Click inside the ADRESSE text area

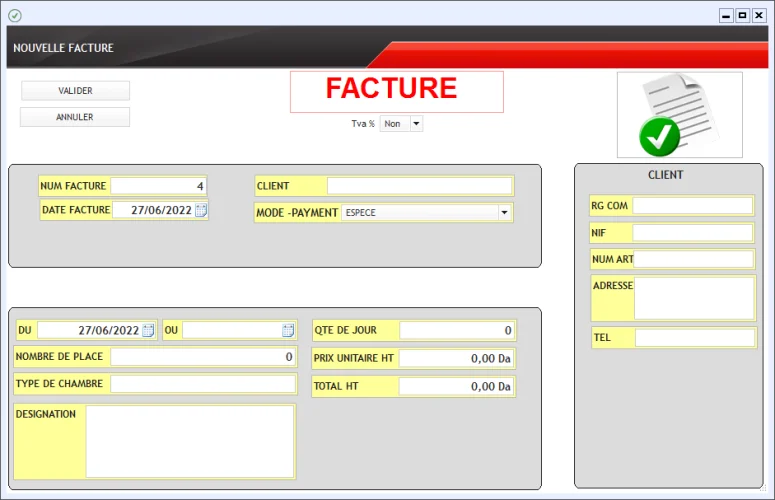[694, 298]
